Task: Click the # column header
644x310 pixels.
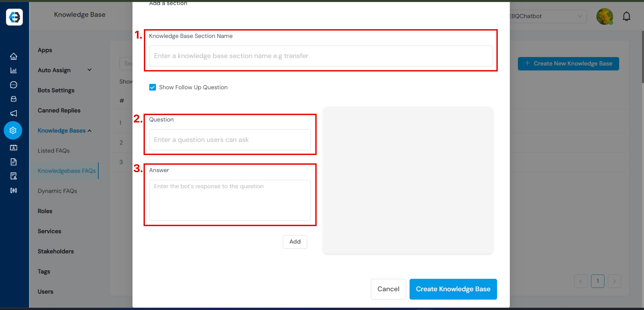Action: pyautogui.click(x=122, y=101)
